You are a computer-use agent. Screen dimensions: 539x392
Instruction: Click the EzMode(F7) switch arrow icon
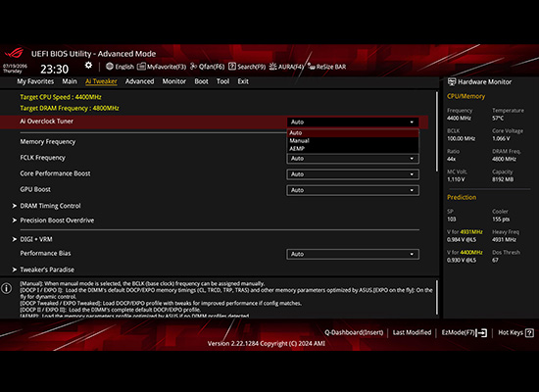click(x=481, y=333)
